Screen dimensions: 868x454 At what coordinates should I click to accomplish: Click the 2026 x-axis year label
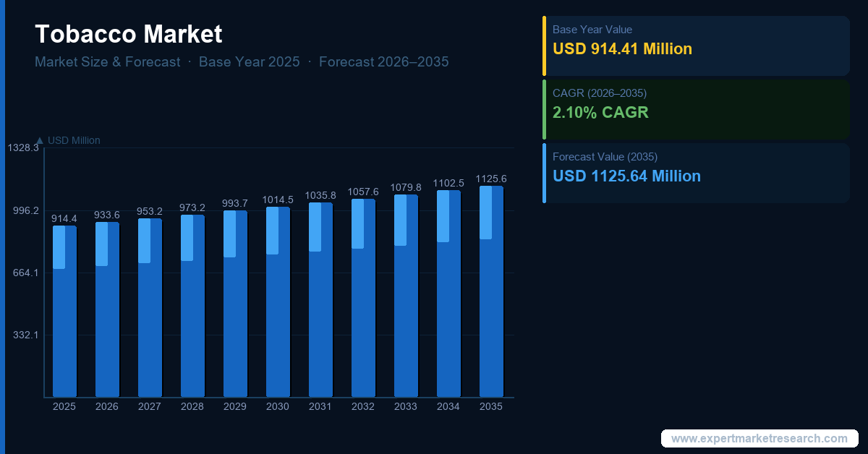[x=107, y=406]
